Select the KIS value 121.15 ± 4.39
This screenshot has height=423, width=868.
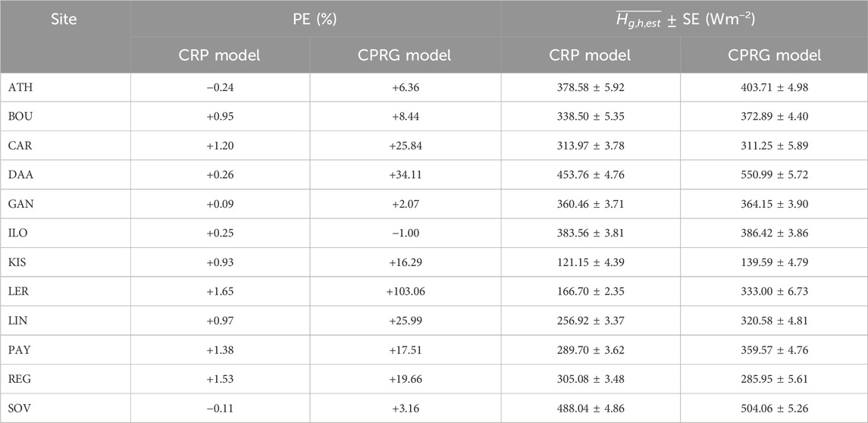(591, 262)
